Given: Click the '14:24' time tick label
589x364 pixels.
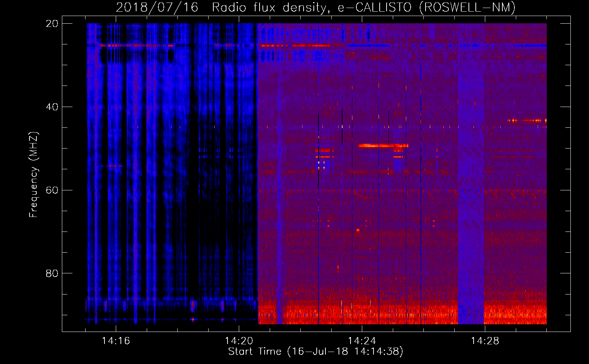Looking at the screenshot, I should click(362, 341).
